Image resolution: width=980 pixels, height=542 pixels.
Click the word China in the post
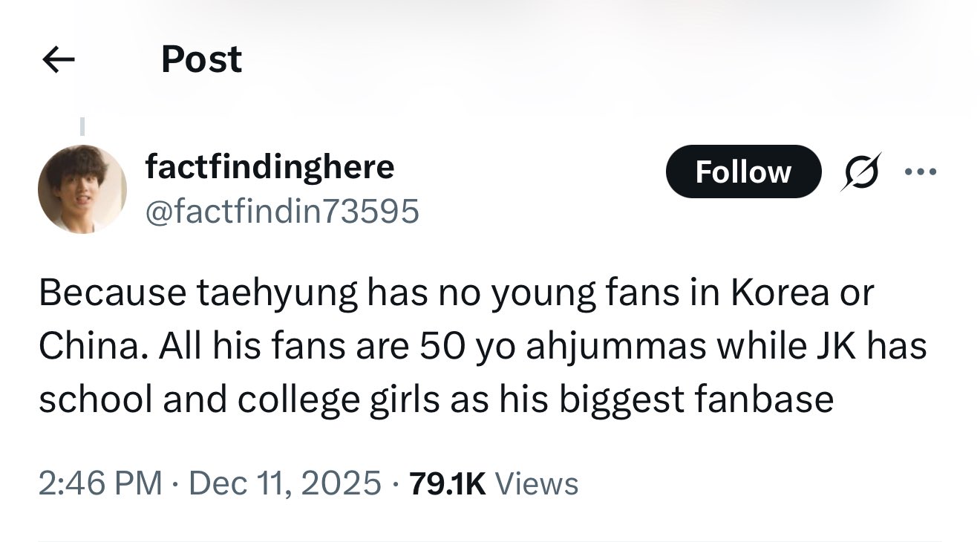[92, 347]
